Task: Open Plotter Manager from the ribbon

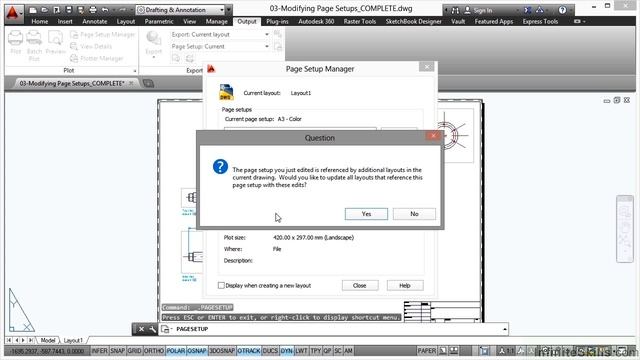Action: (97, 58)
